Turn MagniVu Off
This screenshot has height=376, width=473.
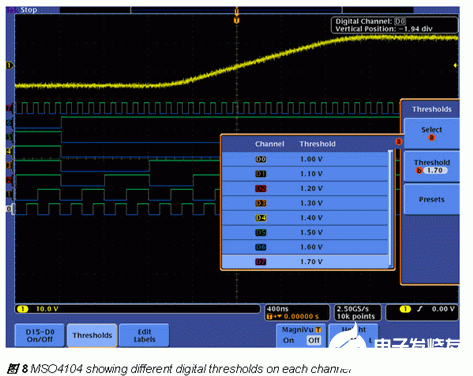click(x=314, y=340)
